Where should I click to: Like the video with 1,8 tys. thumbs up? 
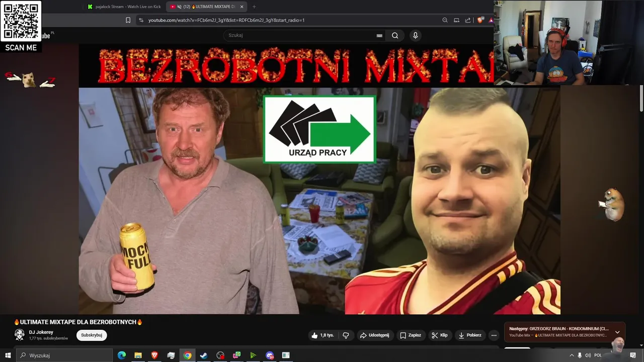[x=322, y=335]
